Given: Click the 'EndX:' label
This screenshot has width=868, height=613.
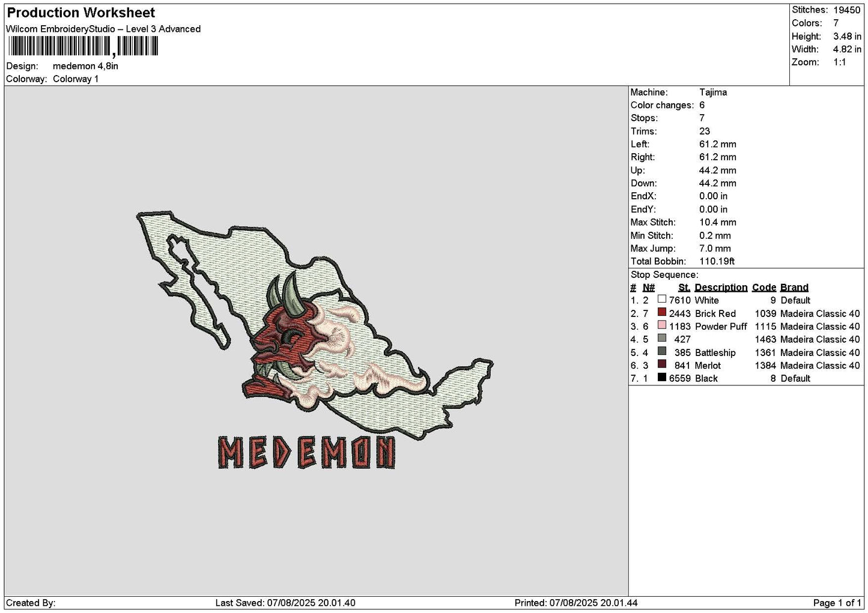Looking at the screenshot, I should [x=644, y=196].
